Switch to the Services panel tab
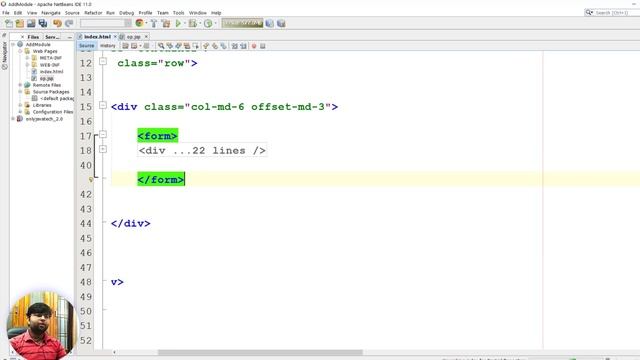This screenshot has height=360, width=640. pyautogui.click(x=52, y=37)
